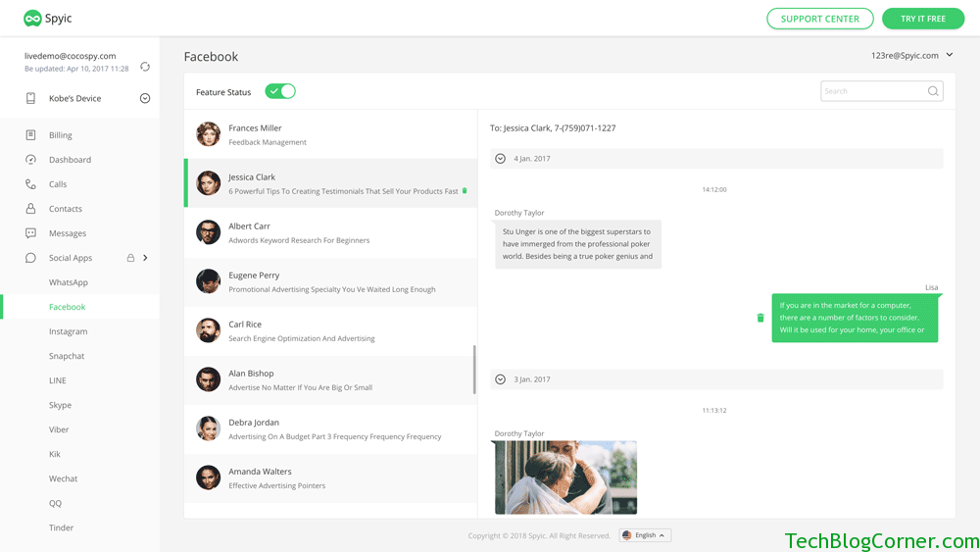The height and width of the screenshot is (552, 980).
Task: Click the conversation list scrollbar
Action: 474,370
